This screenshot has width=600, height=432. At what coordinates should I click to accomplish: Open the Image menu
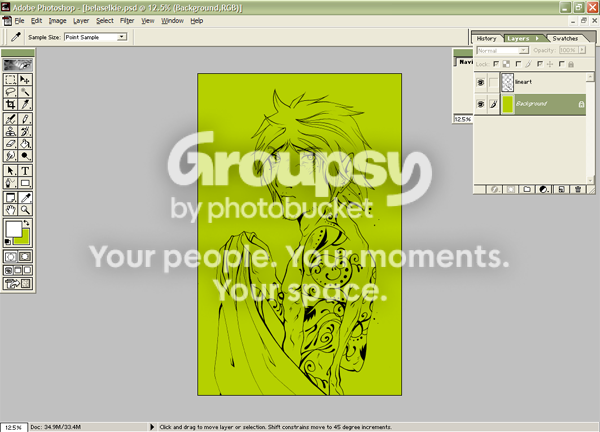pyautogui.click(x=57, y=21)
